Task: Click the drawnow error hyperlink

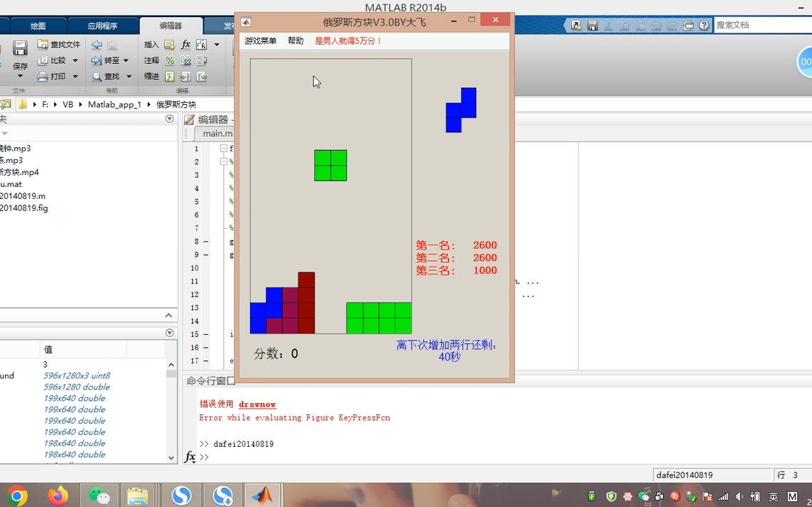Action: (256, 404)
